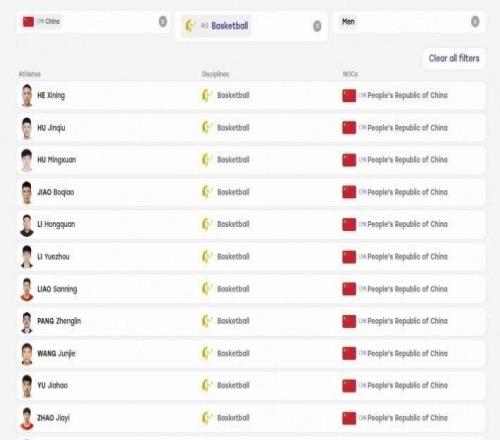Click HE Xining's profile photo
Viewport: 500px width, 440px height.
click(27, 95)
